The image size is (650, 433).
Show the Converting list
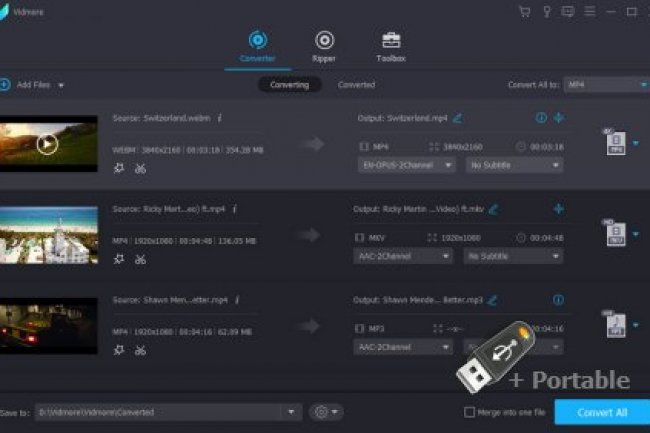pyautogui.click(x=289, y=85)
